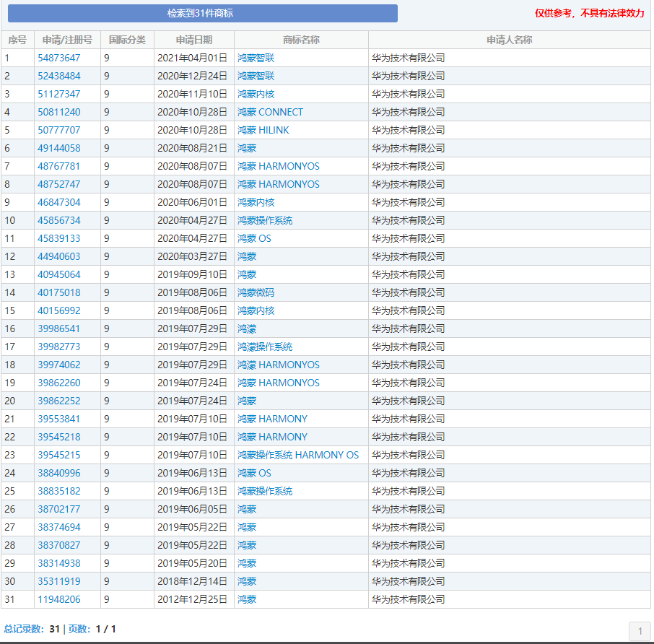The width and height of the screenshot is (654, 644).
Task: Open registration number 38702177
Action: [58, 509]
